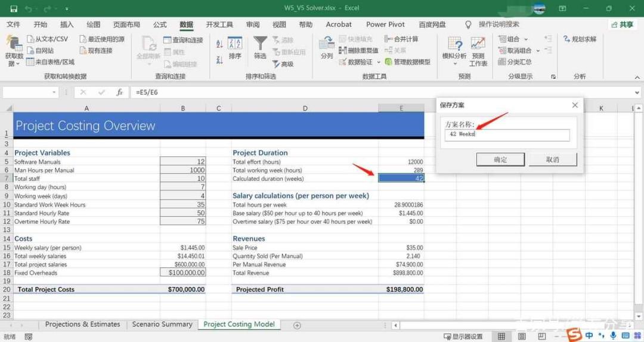Click Ribbon Display Options icon in title bar

click(562, 8)
